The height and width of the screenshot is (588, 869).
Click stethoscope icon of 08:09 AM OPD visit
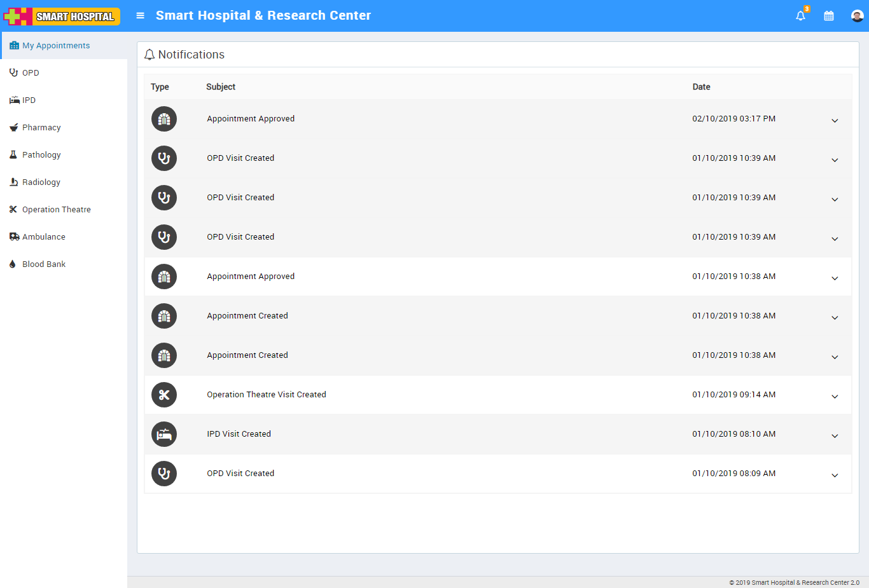click(164, 474)
